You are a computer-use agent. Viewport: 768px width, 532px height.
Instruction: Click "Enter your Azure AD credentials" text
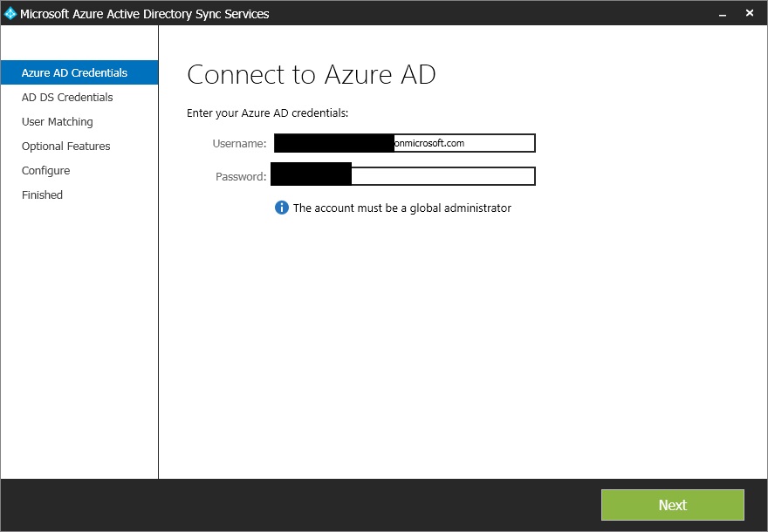(x=268, y=113)
